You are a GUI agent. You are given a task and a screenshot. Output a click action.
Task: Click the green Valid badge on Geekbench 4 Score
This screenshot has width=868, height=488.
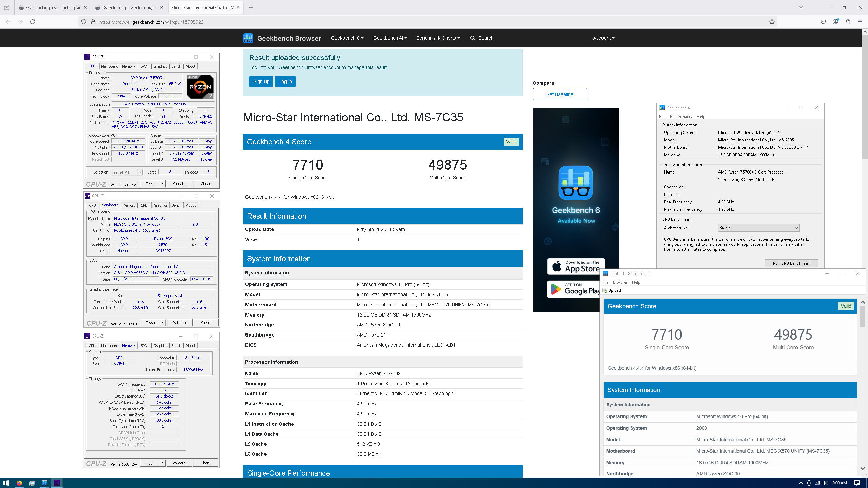pyautogui.click(x=511, y=142)
